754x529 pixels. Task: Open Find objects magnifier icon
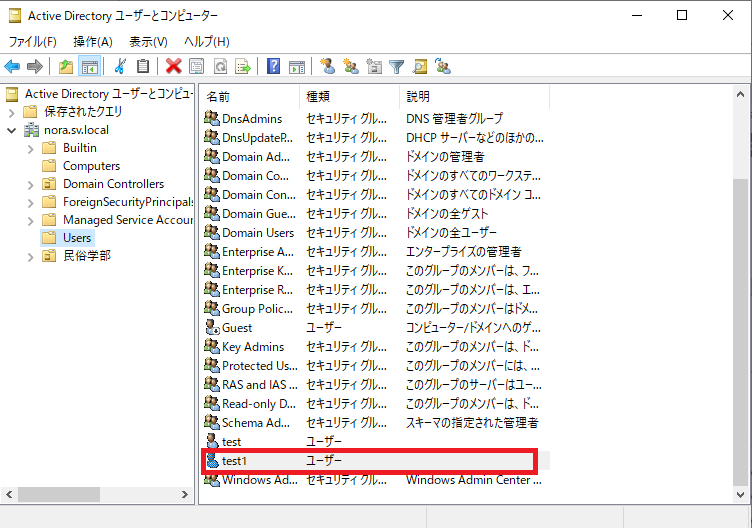[420, 66]
